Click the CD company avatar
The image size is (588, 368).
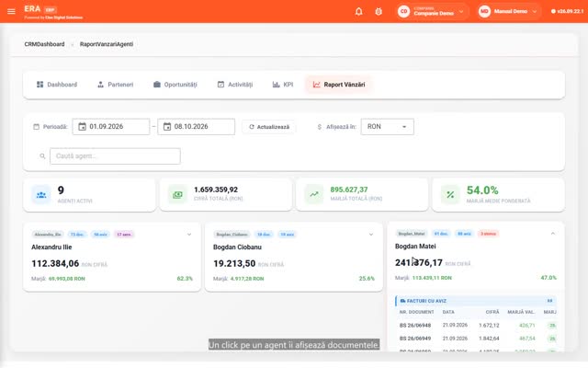403,11
